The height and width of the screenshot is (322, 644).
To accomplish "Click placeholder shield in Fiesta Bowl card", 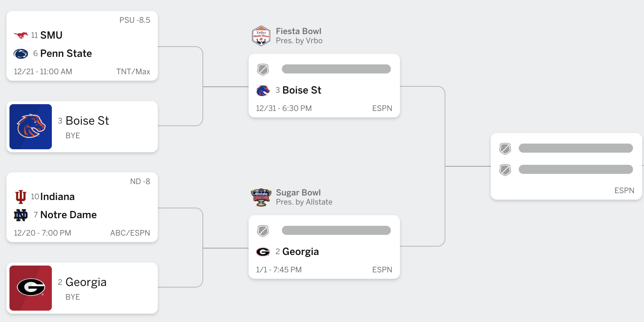I will coord(263,69).
